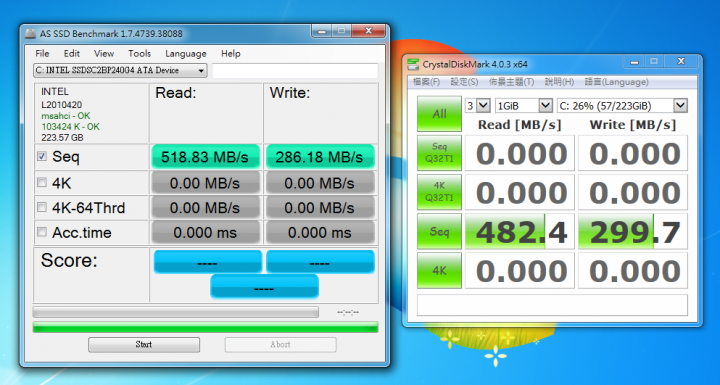The image size is (720, 385).
Task: Minimize the AS SSD Benchmark window
Action: tap(321, 31)
